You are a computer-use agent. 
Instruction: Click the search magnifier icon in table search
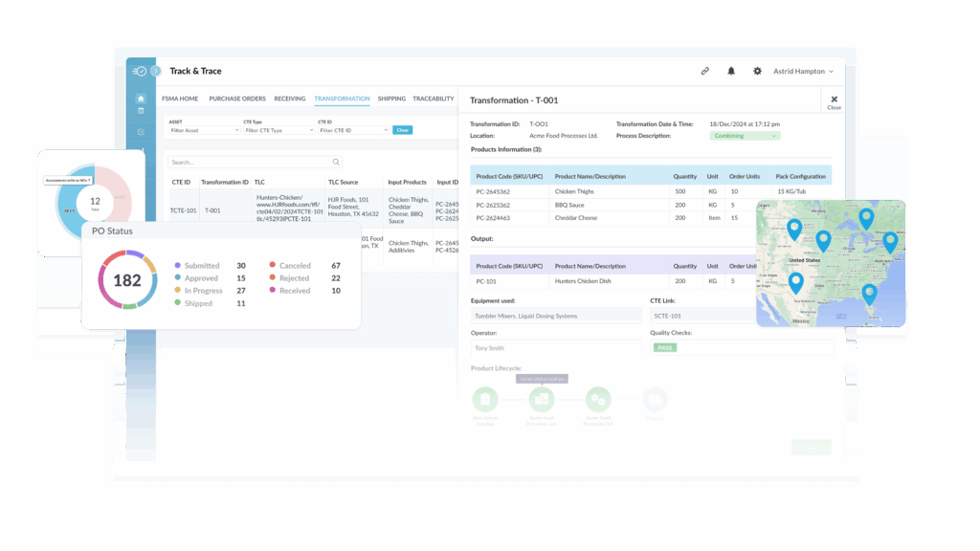[x=336, y=163]
